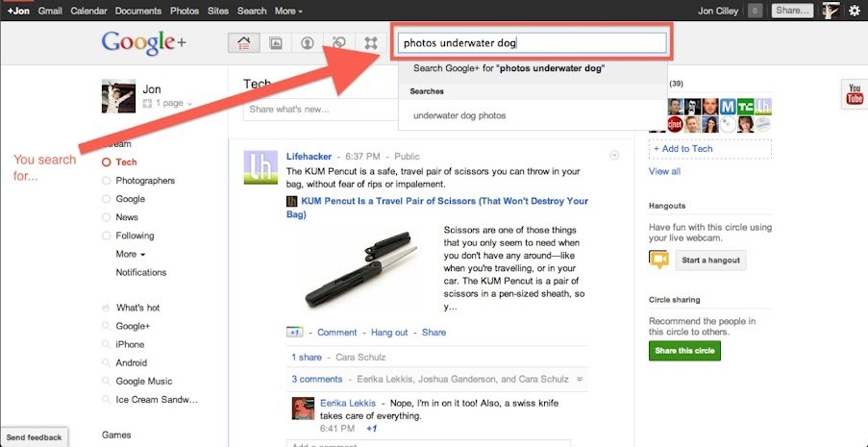Viewport: 868px width, 447px height.
Task: Click Jon Cilley account name
Action: click(x=718, y=11)
